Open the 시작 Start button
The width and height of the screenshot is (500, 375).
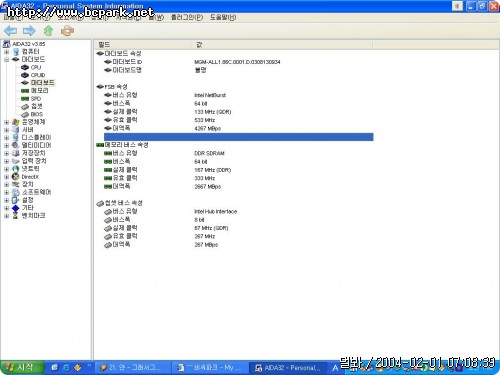point(22,368)
